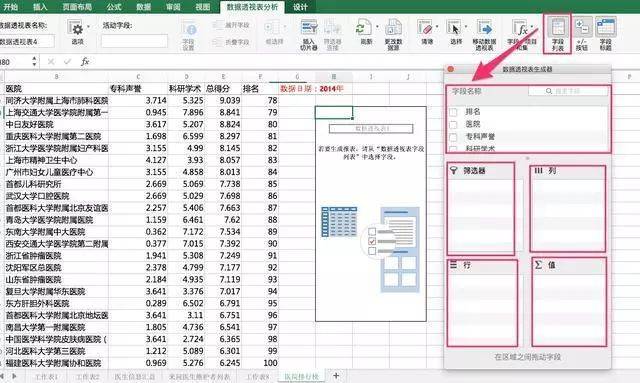This screenshot has width=640, height=383.
Task: Switch to the 设计 ribbon tab
Action: pyautogui.click(x=300, y=7)
